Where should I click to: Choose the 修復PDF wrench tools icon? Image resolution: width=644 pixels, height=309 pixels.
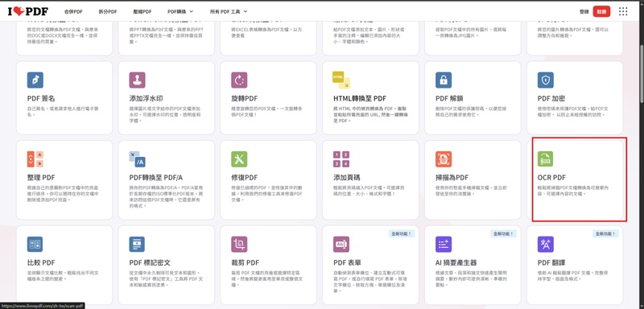click(239, 159)
